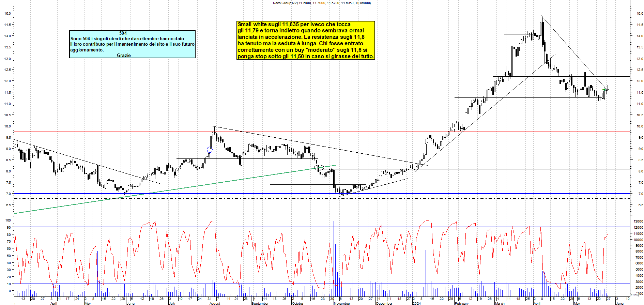Click the black ellipse marker on green trendline
Screen dimensions: 644x305
(x=319, y=168)
